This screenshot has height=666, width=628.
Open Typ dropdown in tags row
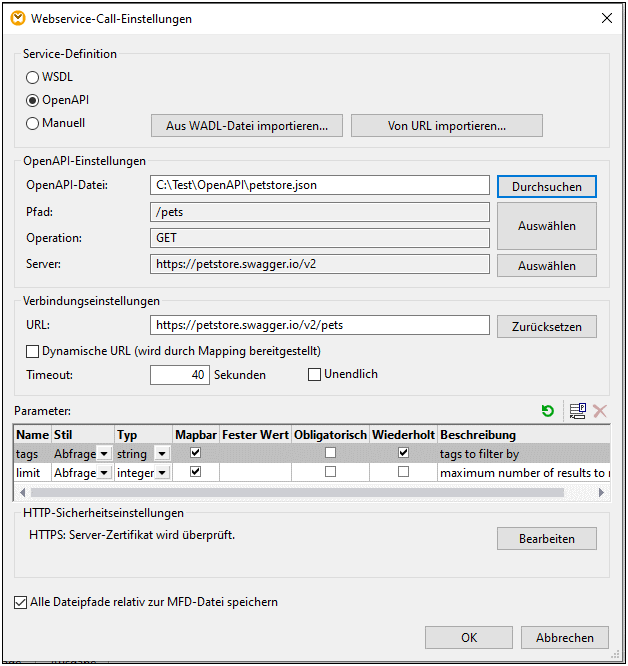coord(162,454)
